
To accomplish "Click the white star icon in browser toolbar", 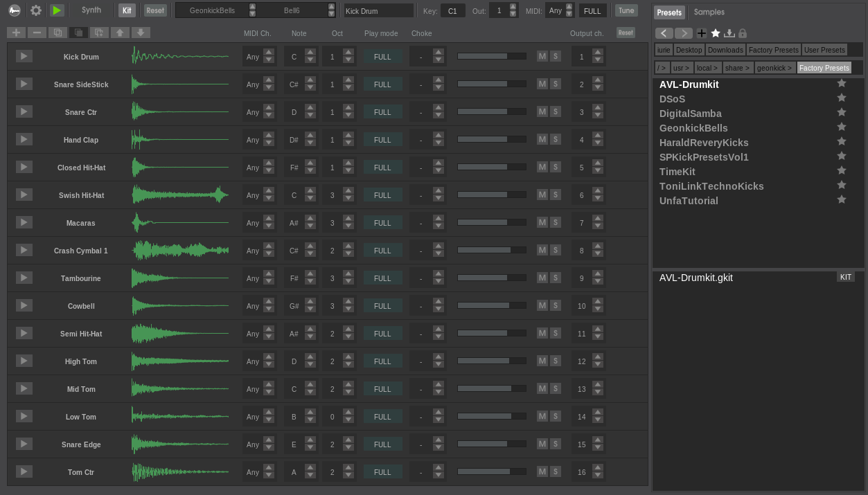I will 716,33.
